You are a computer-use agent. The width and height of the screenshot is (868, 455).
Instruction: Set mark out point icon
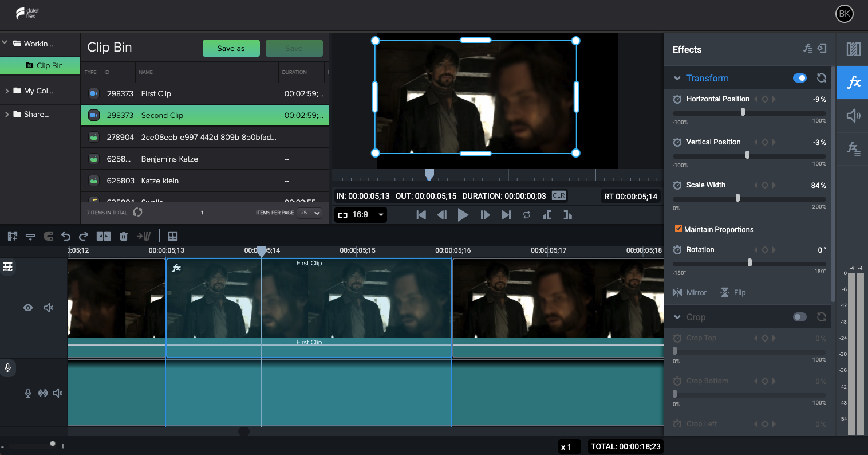coord(567,215)
